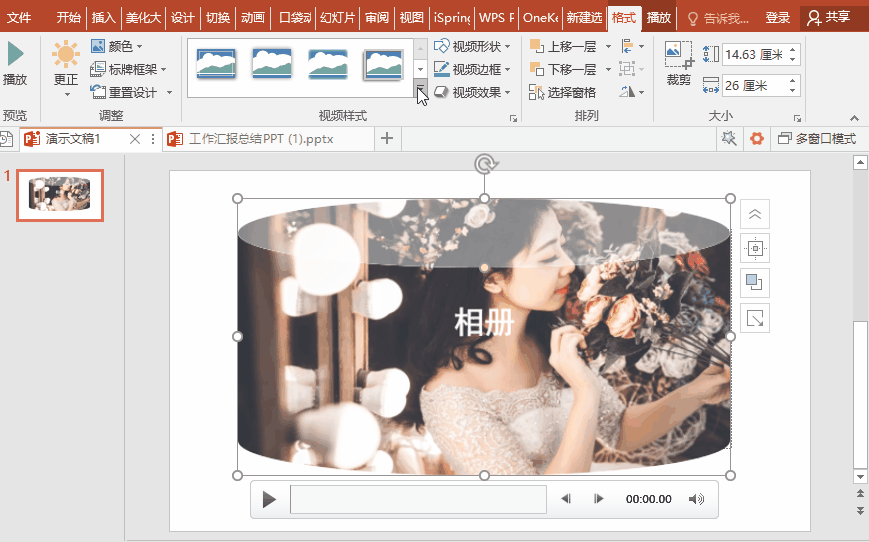
Task: Open the rotate objects dropdown icon
Action: pos(632,93)
